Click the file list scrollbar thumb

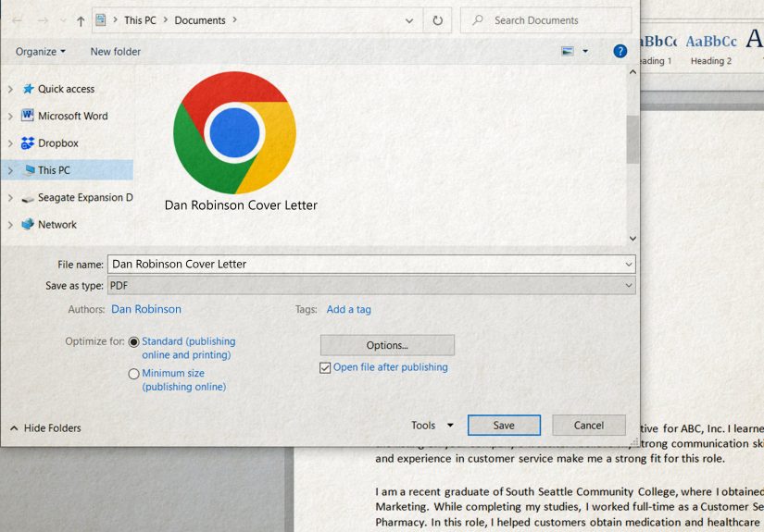[632, 139]
